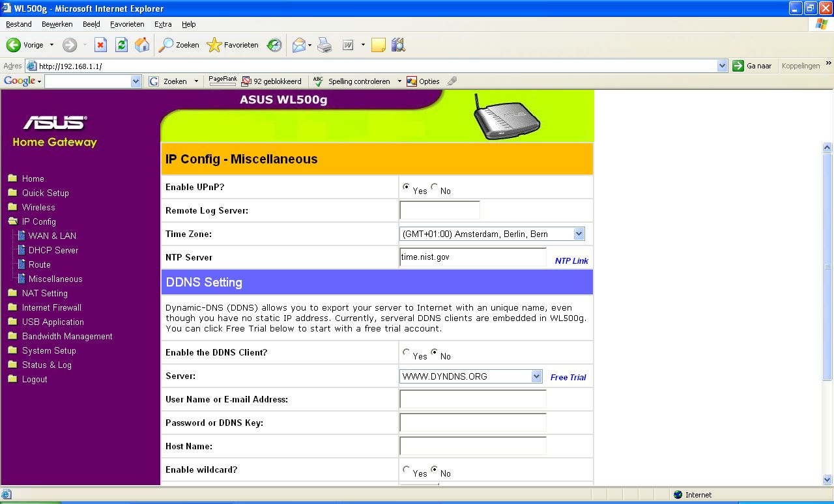The width and height of the screenshot is (834, 504).
Task: Click the Free Trial link
Action: click(568, 378)
